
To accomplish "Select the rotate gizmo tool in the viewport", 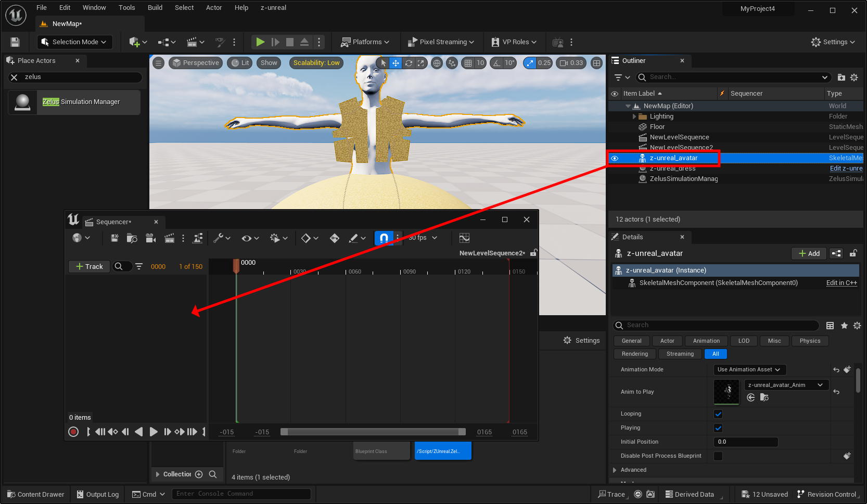I will 409,63.
